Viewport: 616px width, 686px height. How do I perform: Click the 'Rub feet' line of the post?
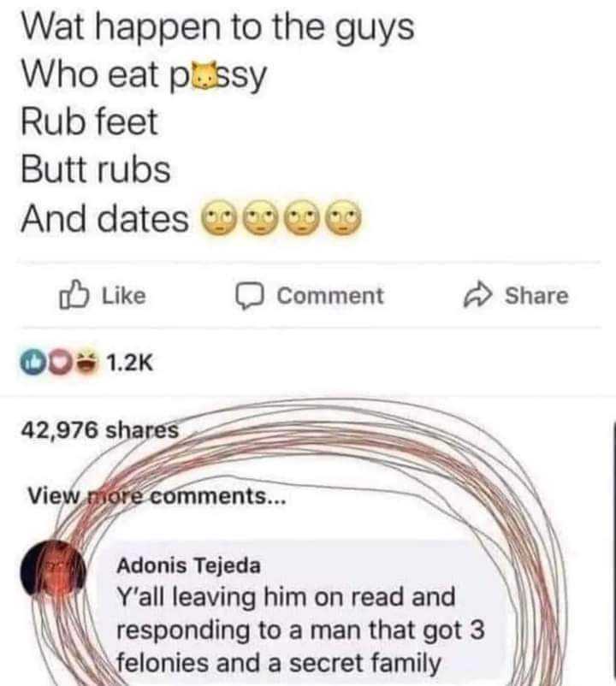click(x=89, y=122)
